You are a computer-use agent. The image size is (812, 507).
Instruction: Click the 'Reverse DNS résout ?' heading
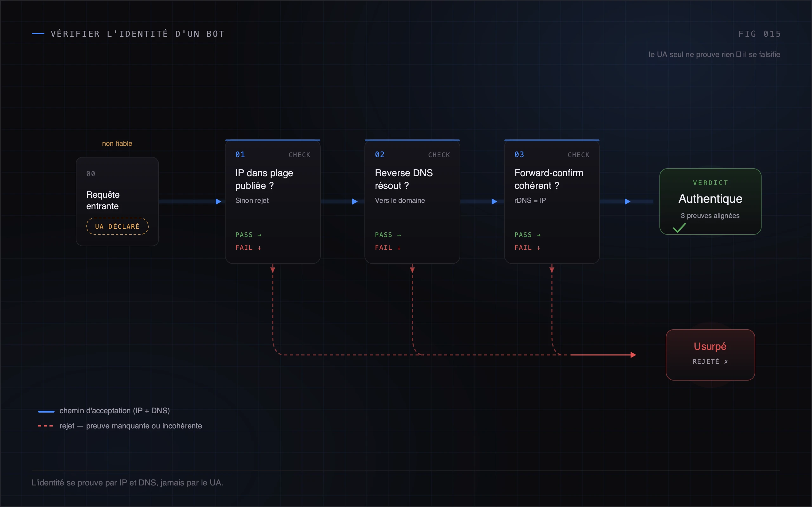click(x=404, y=179)
